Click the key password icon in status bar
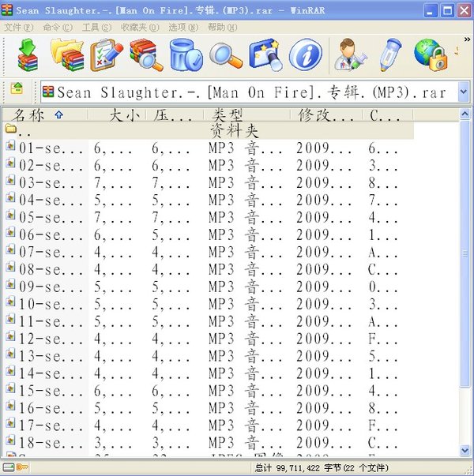This screenshot has height=476, width=474. click(22, 467)
